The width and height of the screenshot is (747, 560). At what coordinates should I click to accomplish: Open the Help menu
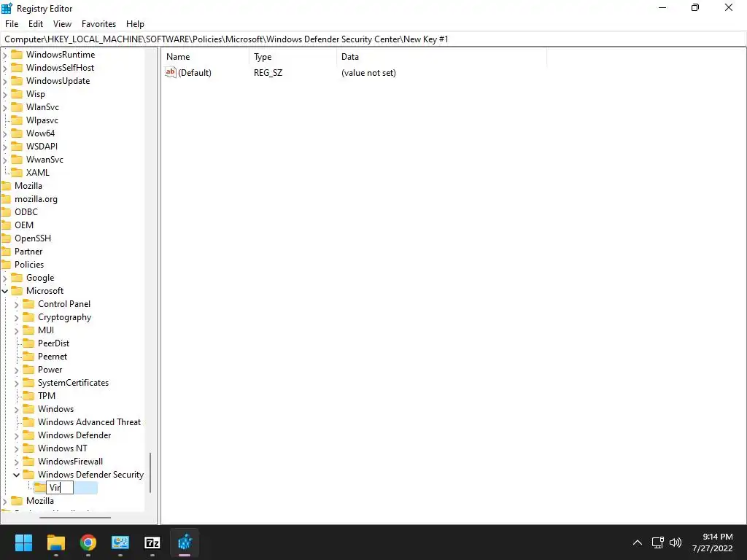tap(135, 24)
